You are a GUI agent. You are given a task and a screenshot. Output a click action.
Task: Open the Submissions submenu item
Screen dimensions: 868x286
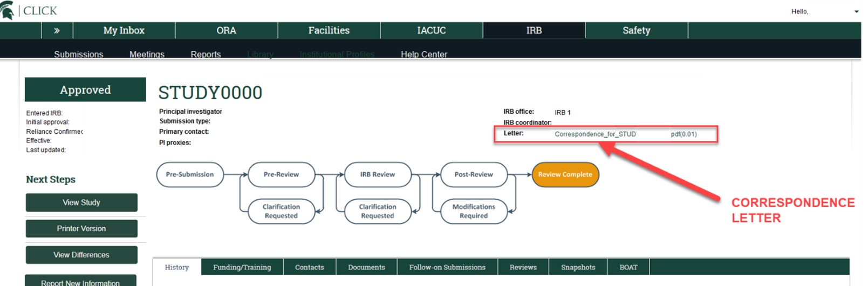[78, 54]
